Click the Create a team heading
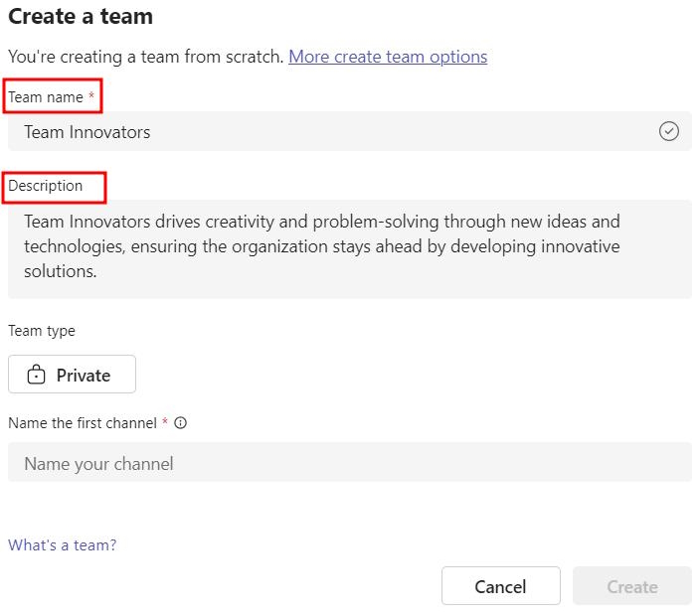Viewport: 700px width, 614px height. click(81, 17)
